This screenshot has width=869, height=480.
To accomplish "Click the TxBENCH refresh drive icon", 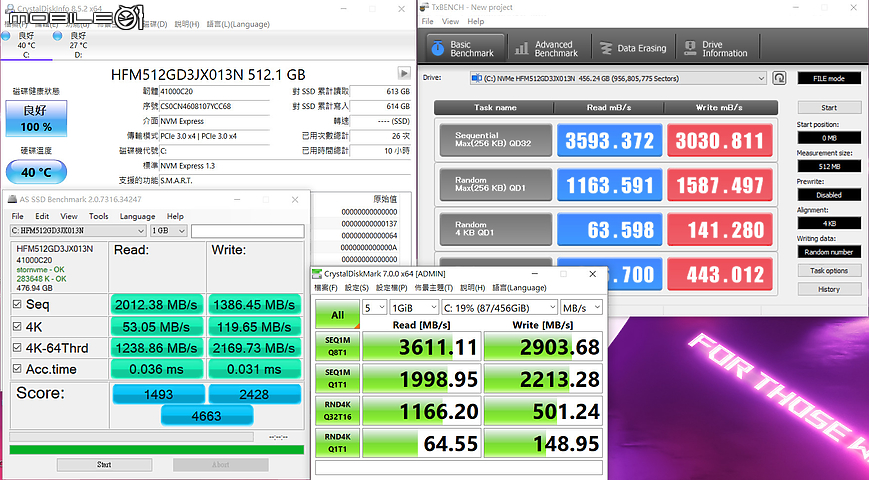I will click(779, 78).
